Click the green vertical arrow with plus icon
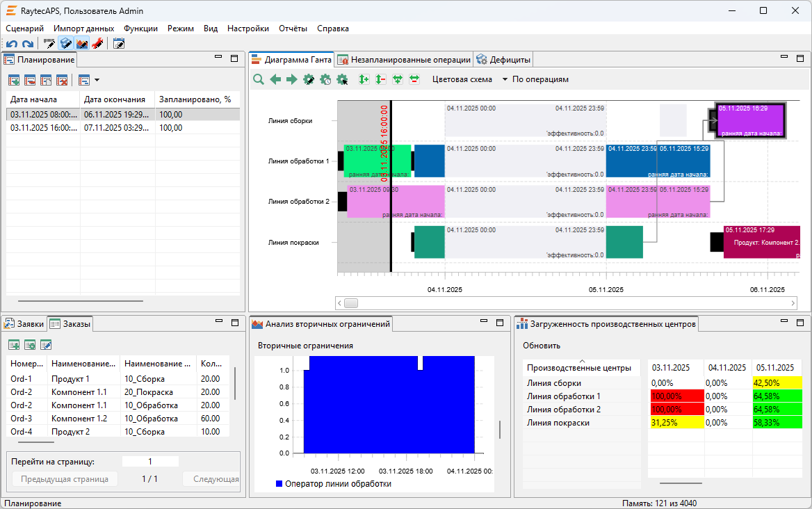 pos(364,79)
